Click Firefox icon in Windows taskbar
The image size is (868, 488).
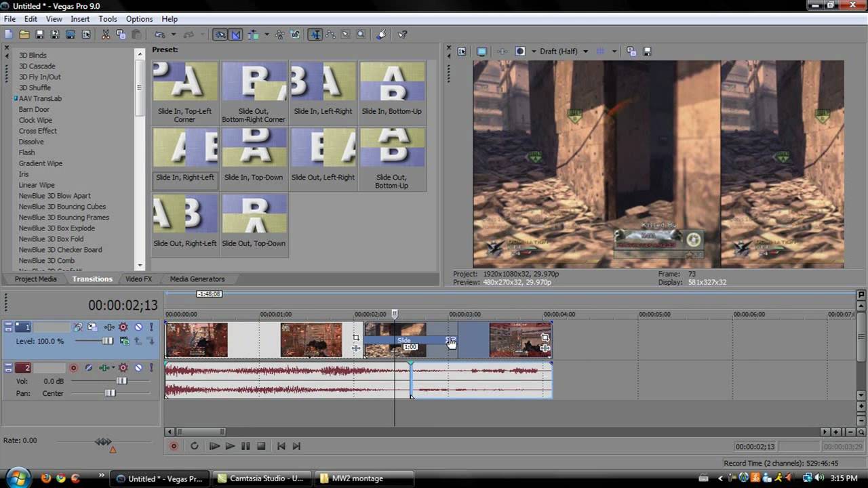click(45, 478)
